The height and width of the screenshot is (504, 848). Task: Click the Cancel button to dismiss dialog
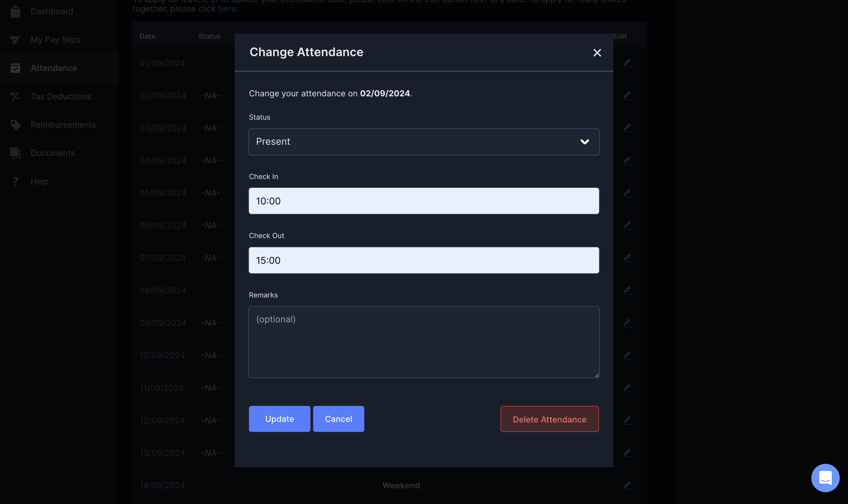338,419
